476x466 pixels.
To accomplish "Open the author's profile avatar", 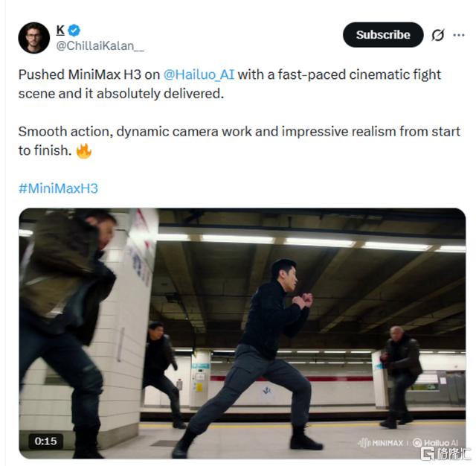I will (33, 38).
